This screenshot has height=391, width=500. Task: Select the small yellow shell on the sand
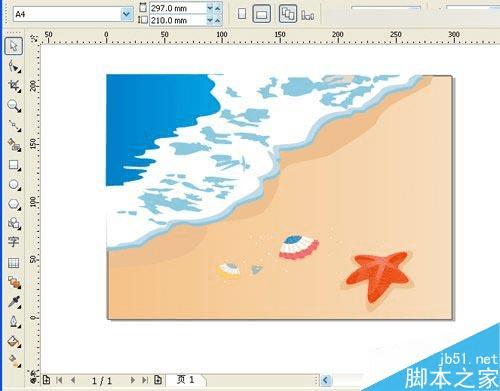[x=229, y=270]
